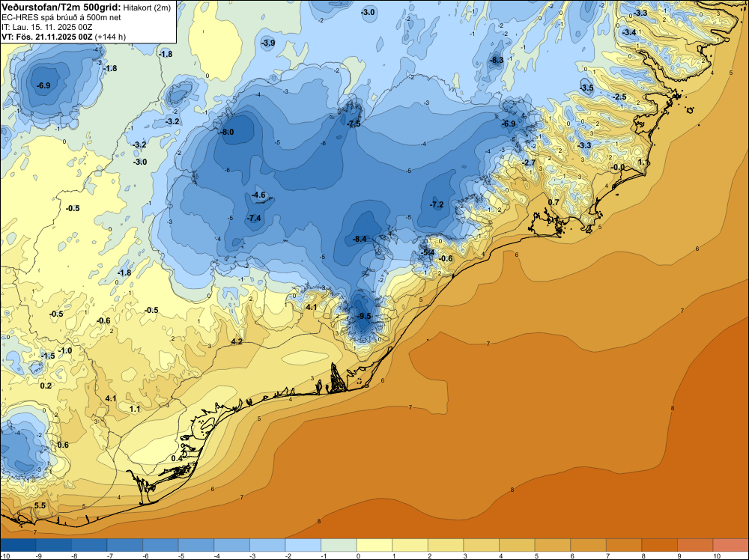Click the -8.3 temperature label
Viewport: 749px width, 560px height.
click(497, 60)
